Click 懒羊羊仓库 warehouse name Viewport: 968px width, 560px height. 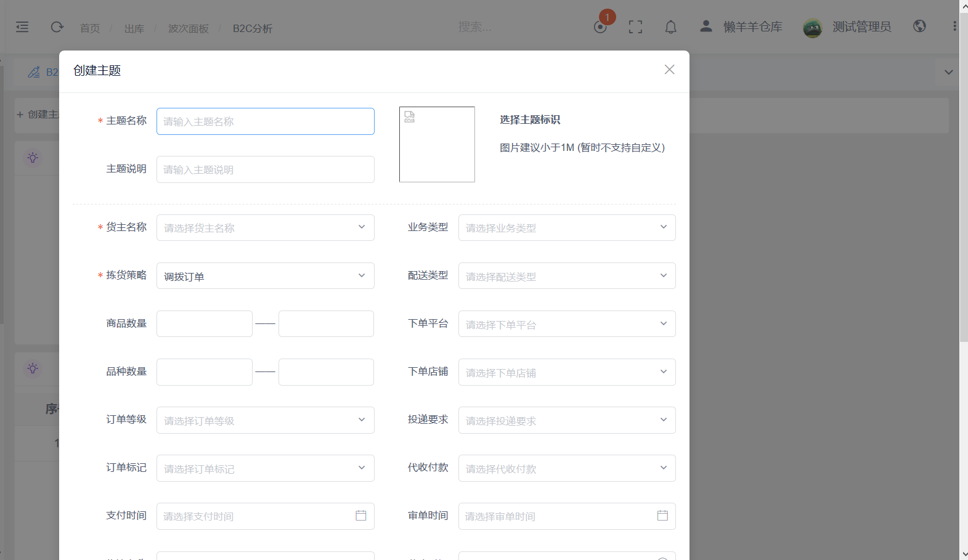[x=753, y=26]
